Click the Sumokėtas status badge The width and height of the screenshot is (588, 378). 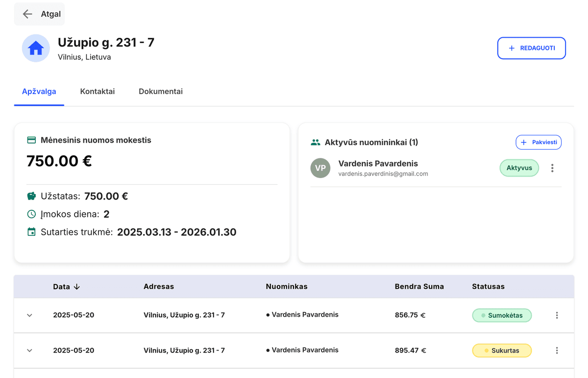pyautogui.click(x=502, y=315)
